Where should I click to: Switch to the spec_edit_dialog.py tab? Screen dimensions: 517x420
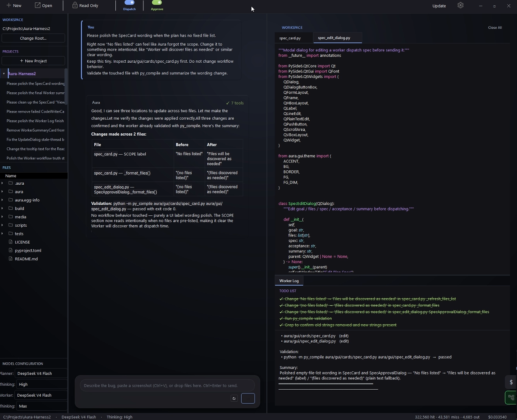pos(337,38)
